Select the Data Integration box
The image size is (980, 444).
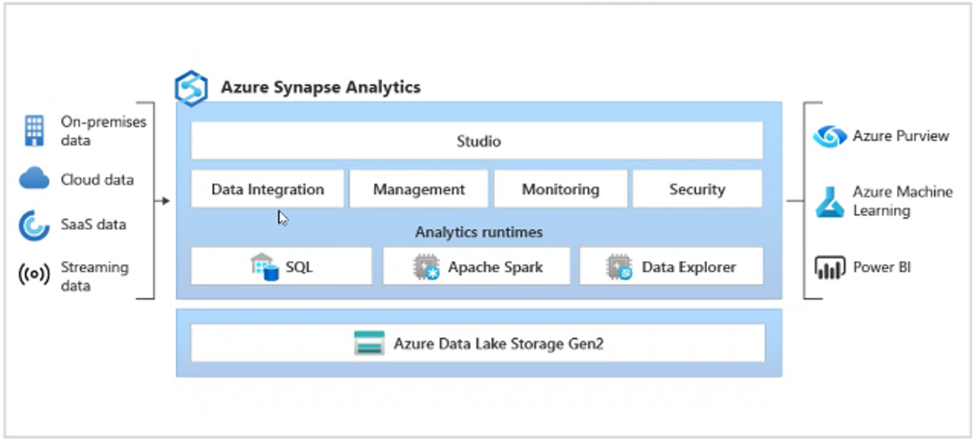coord(268,190)
